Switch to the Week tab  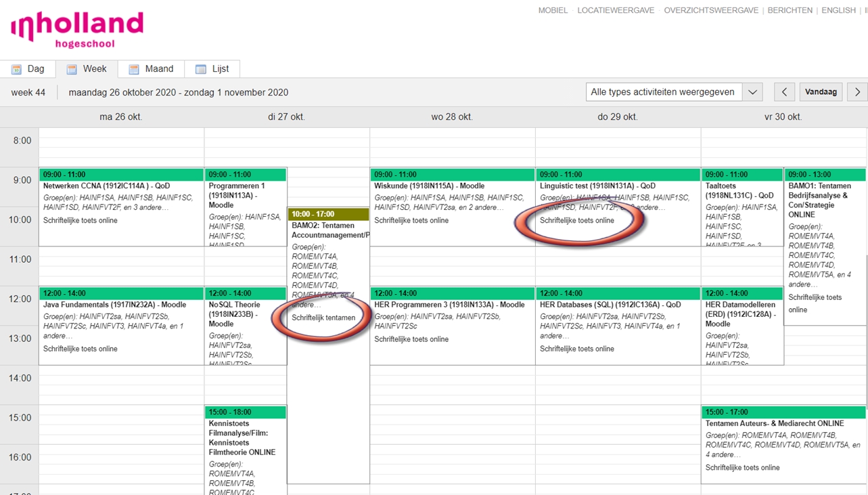tap(87, 69)
